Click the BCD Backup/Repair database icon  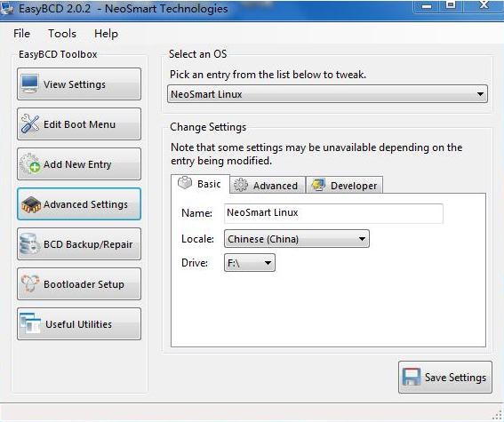30,244
